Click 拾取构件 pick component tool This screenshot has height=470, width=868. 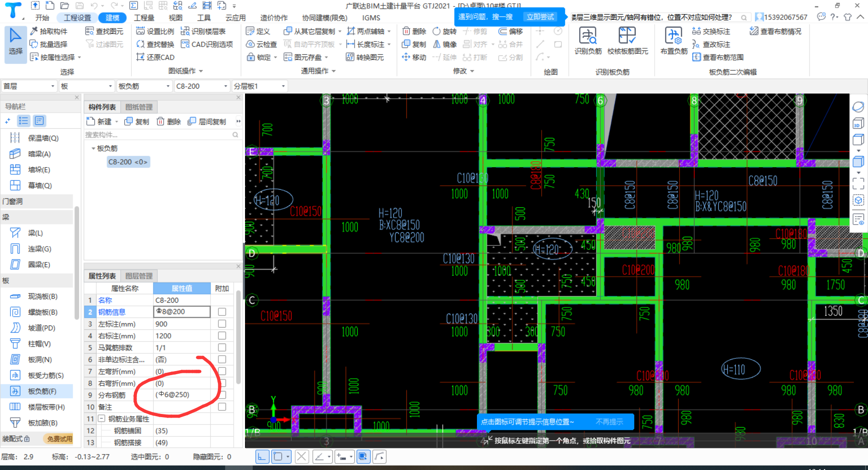click(48, 31)
